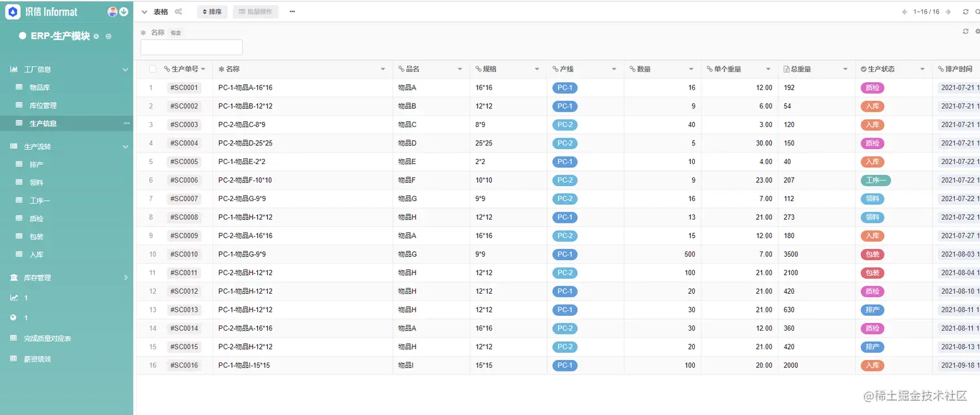The height and width of the screenshot is (415, 980).
Task: Toggle the select-all checkbox in table header
Action: (x=153, y=69)
